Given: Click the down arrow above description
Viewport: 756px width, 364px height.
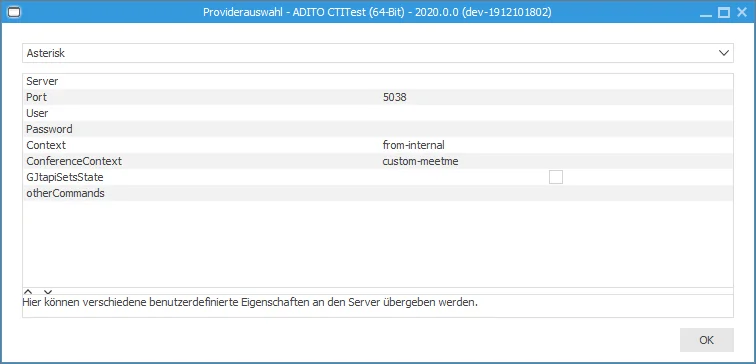Looking at the screenshot, I should pos(48,291).
